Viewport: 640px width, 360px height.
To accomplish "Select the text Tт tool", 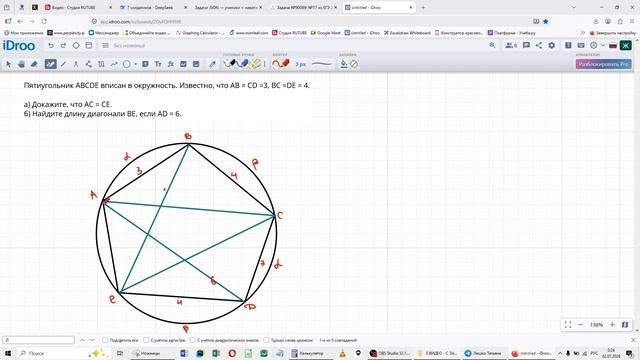I will click(158, 64).
